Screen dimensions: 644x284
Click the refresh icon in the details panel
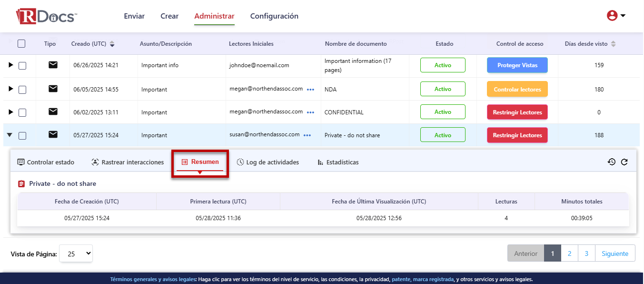[624, 162]
